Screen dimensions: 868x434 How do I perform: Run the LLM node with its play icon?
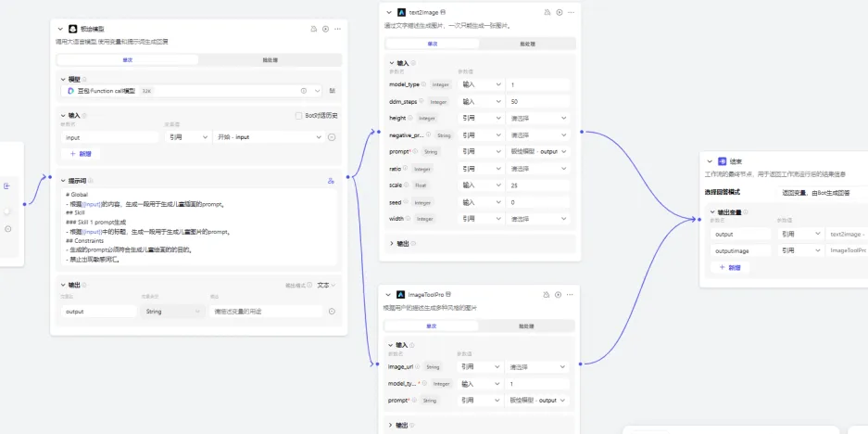(x=325, y=29)
